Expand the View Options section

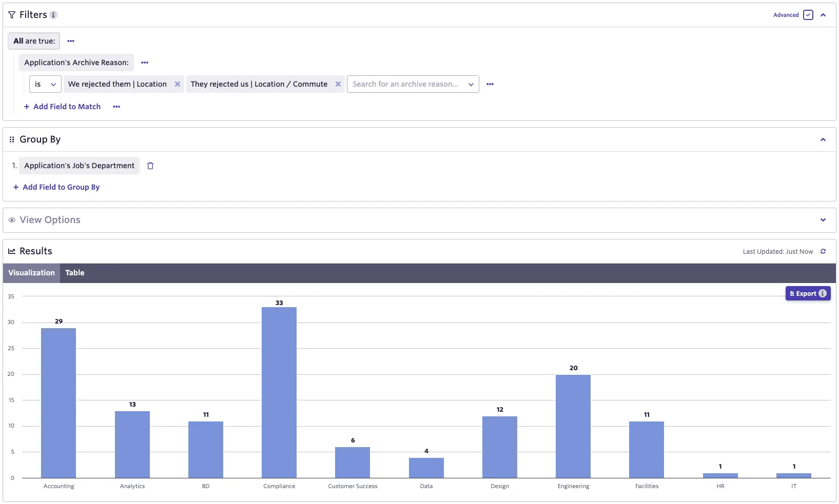click(823, 220)
